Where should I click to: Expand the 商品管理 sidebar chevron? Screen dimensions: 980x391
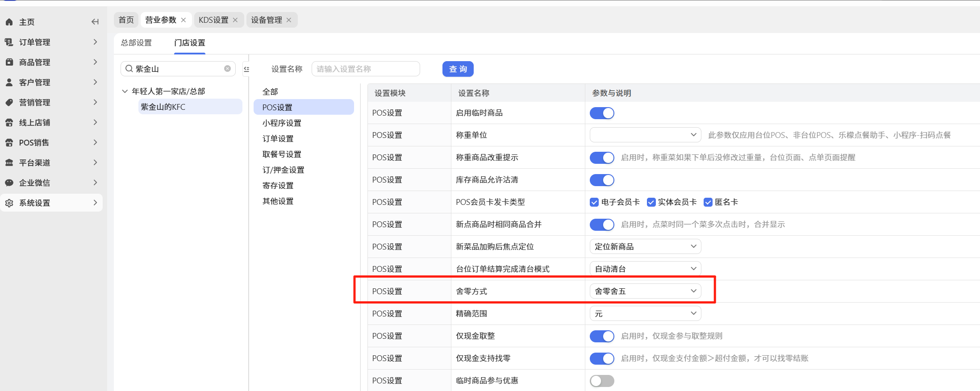[x=95, y=62]
